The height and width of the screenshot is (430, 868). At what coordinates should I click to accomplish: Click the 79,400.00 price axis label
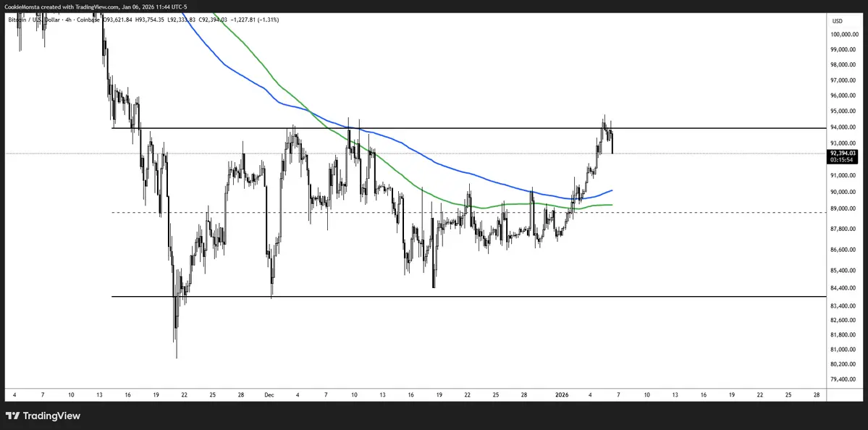coord(844,380)
